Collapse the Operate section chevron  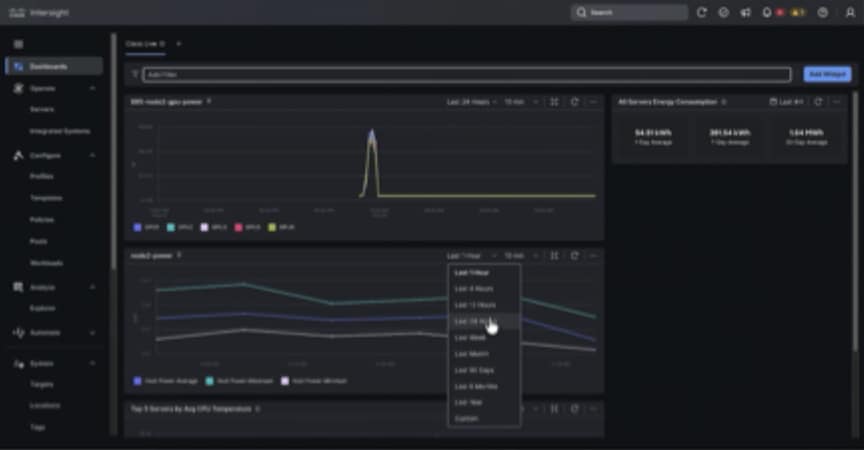pyautogui.click(x=93, y=88)
